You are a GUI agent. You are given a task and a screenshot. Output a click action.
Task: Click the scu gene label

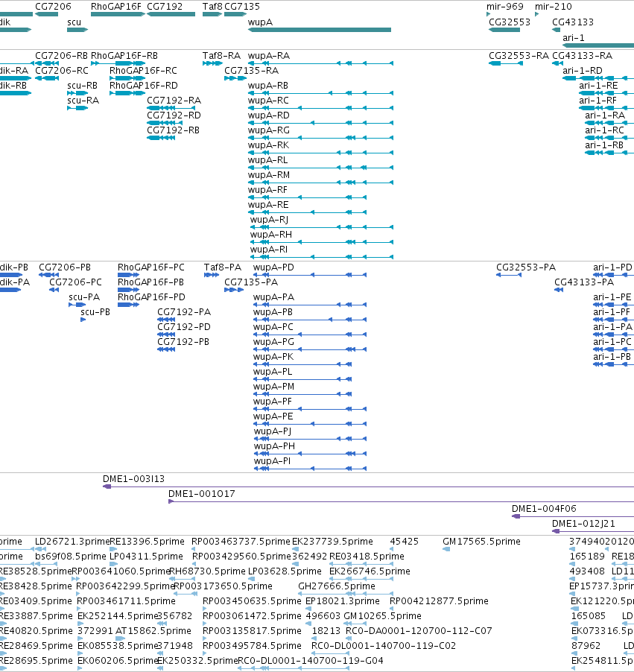coord(75,22)
